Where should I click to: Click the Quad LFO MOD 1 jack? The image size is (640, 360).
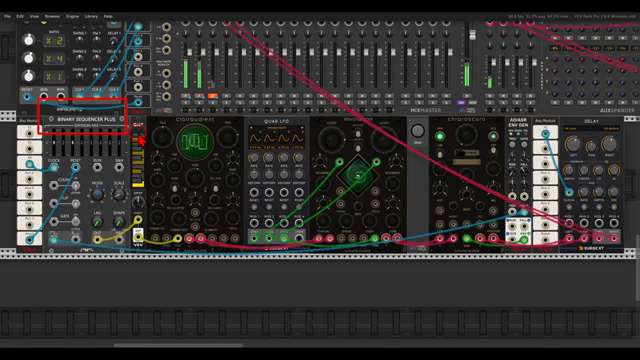pos(254,223)
